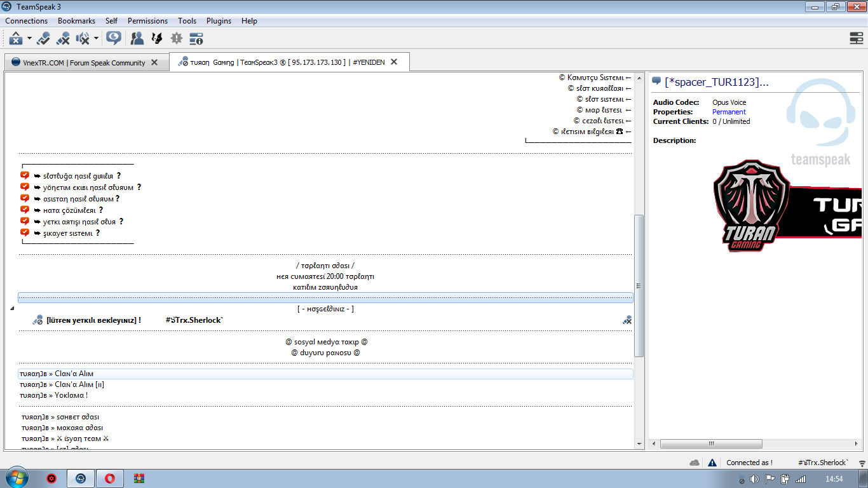Select the duyuru panosu channel
Screen dimensions: 868x488
[326, 353]
